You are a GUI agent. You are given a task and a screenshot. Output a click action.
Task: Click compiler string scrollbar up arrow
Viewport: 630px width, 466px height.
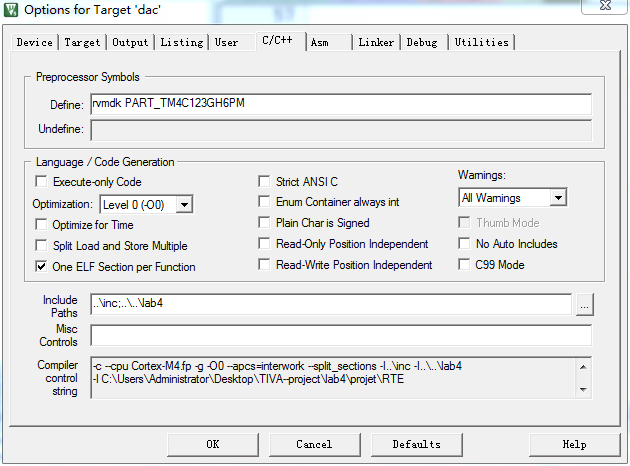point(583,367)
